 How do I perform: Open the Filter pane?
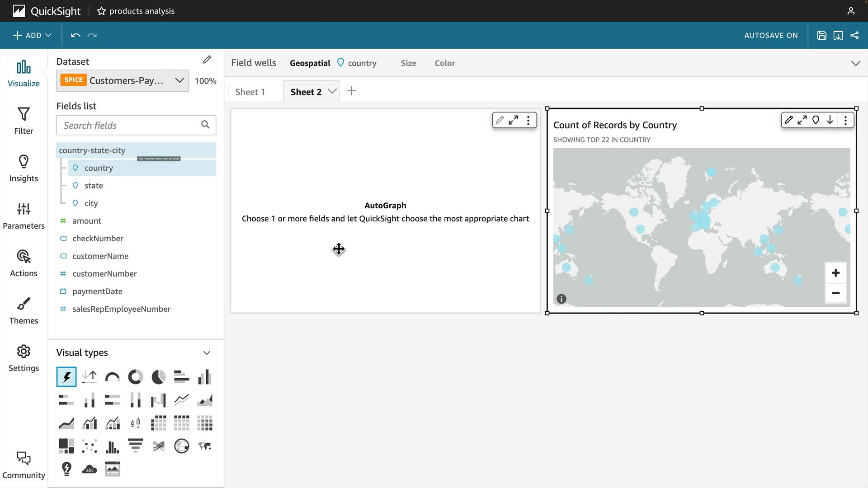click(x=24, y=121)
